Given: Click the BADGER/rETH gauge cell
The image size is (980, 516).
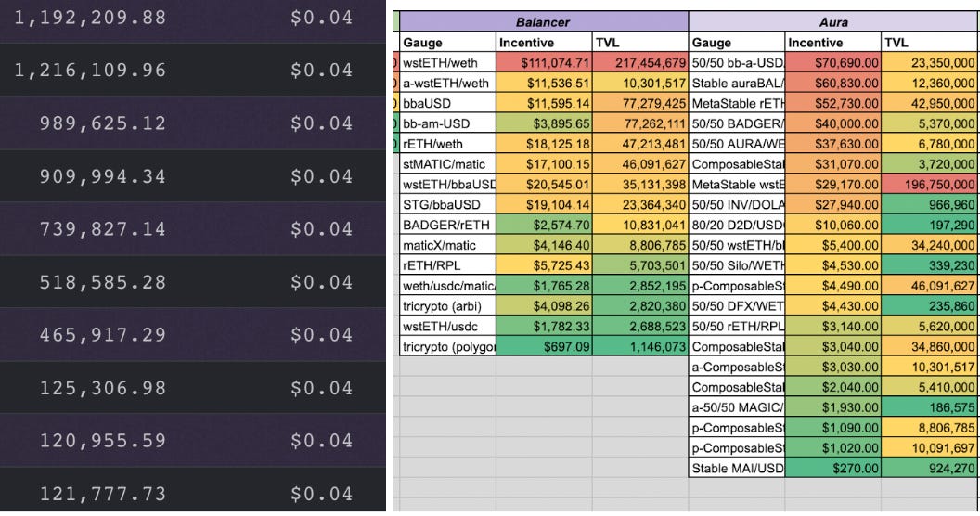Looking at the screenshot, I should (x=447, y=225).
